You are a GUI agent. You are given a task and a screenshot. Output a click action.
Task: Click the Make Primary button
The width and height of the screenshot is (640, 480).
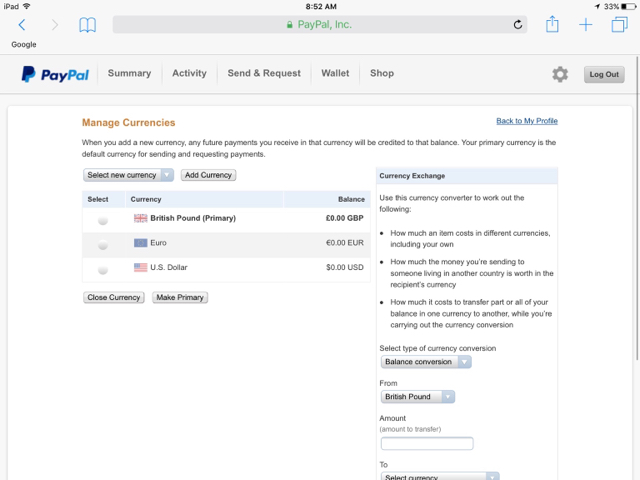pos(180,298)
